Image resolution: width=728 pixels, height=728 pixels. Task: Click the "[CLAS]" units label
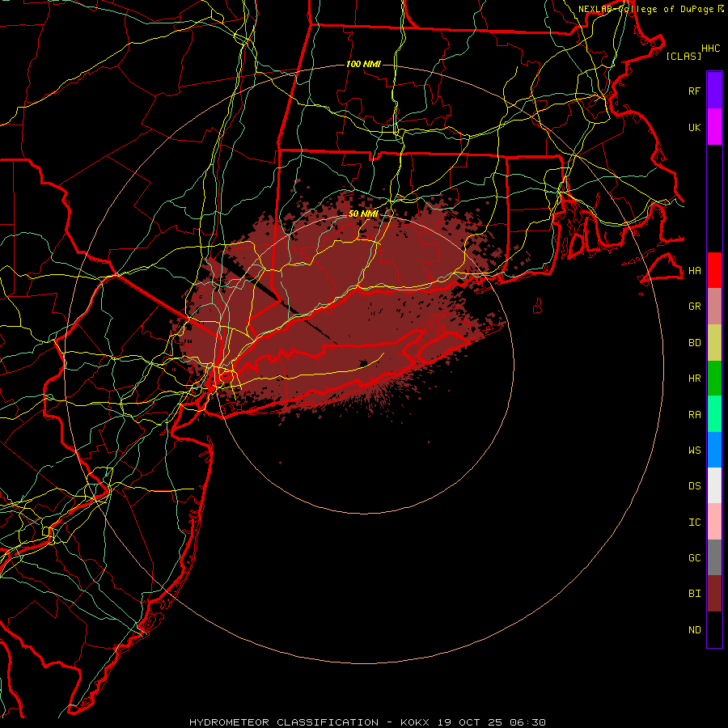click(x=684, y=56)
